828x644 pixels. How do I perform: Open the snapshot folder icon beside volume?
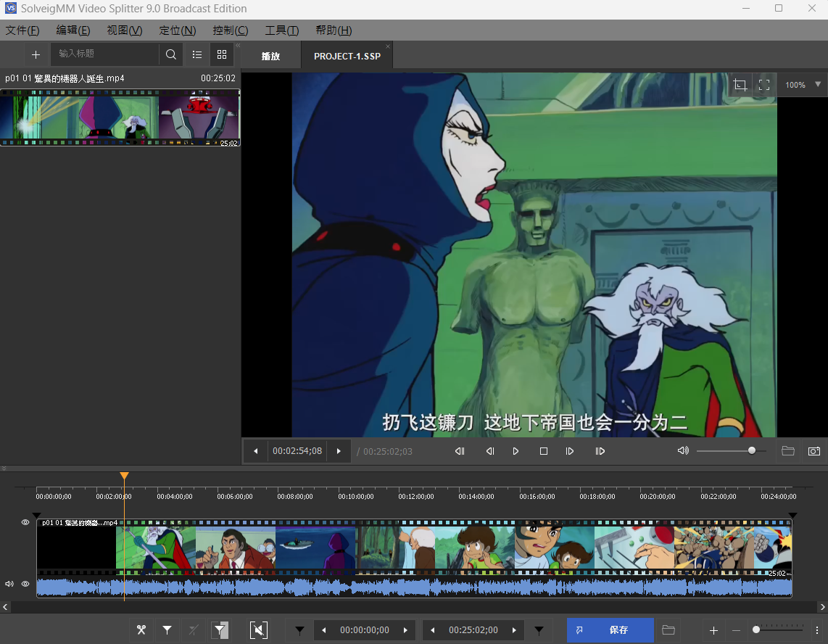point(788,450)
